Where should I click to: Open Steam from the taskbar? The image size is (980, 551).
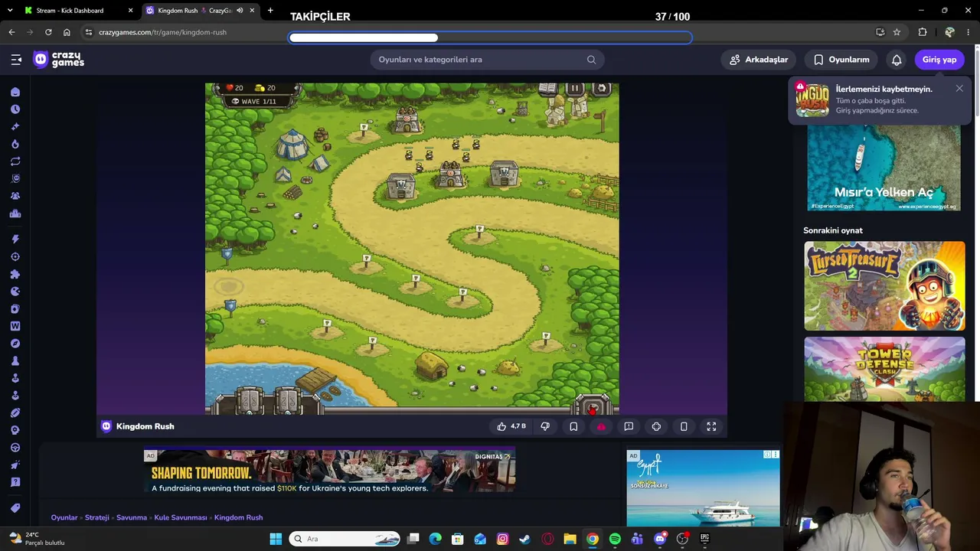(x=524, y=539)
